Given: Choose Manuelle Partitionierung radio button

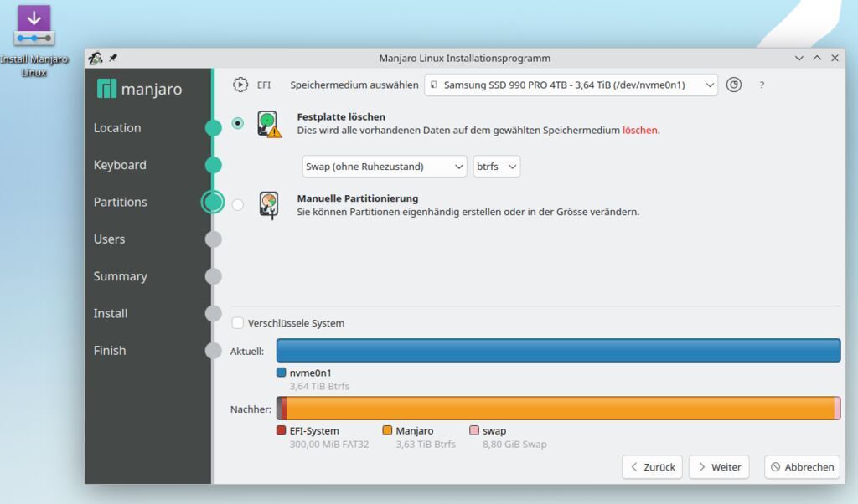Looking at the screenshot, I should tap(238, 204).
